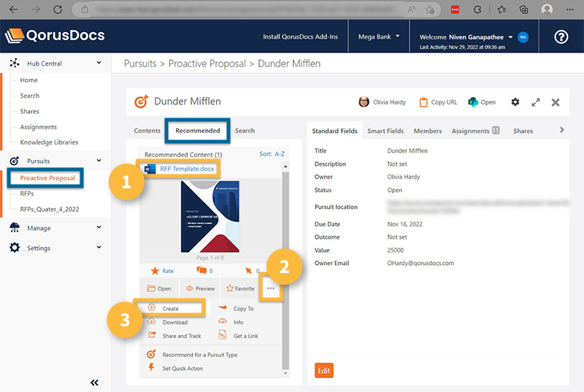Image resolution: width=584 pixels, height=392 pixels.
Task: Click the RFP Template cover thumbnail
Action: pos(210,216)
